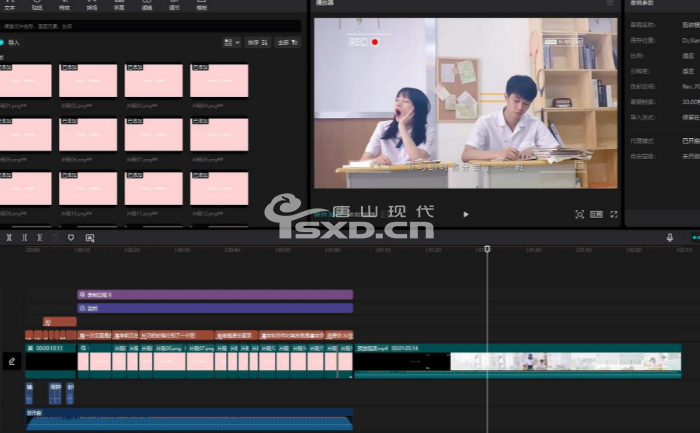Play the preview video
700x433 pixels.
[466, 214]
